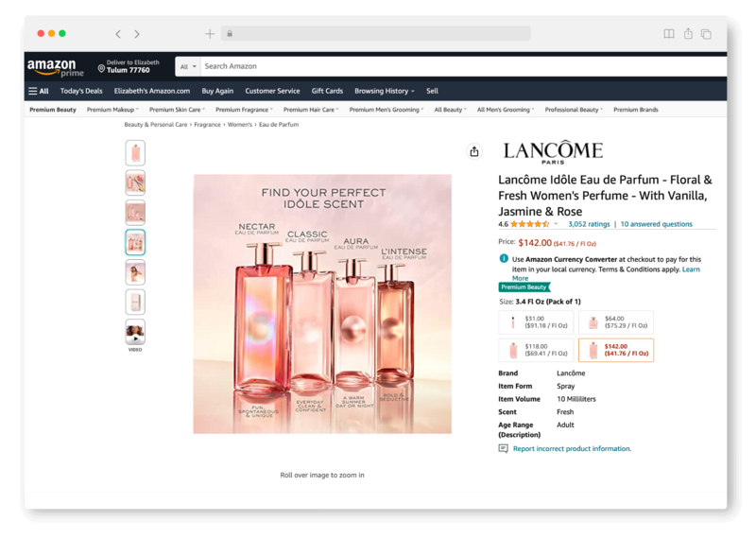Expand the Premium Hair Care menu

click(311, 110)
